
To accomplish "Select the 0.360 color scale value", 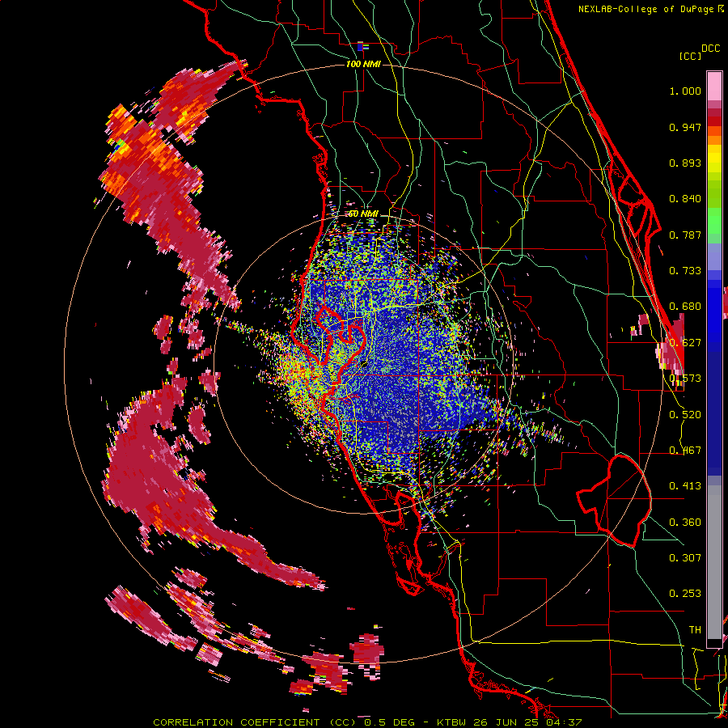I will pos(685,523).
